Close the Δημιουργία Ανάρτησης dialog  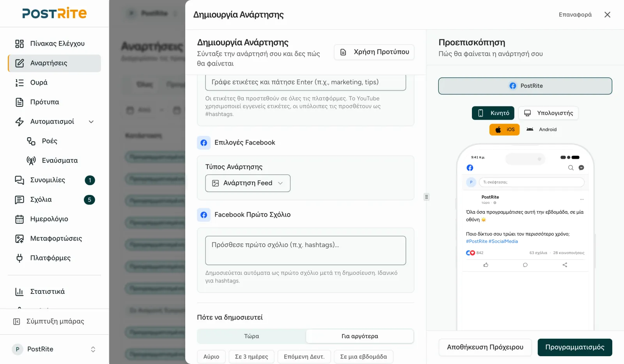[607, 15]
